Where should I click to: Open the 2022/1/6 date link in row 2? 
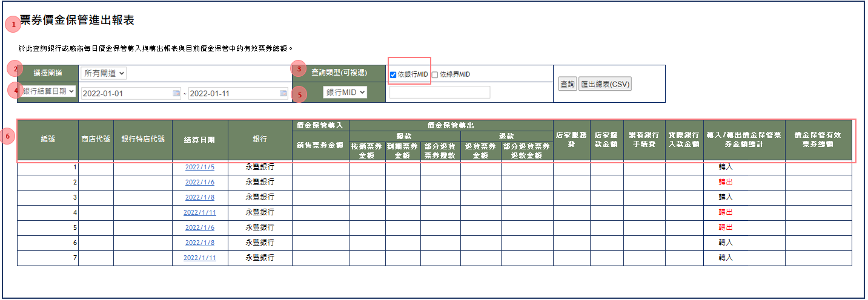coord(200,182)
